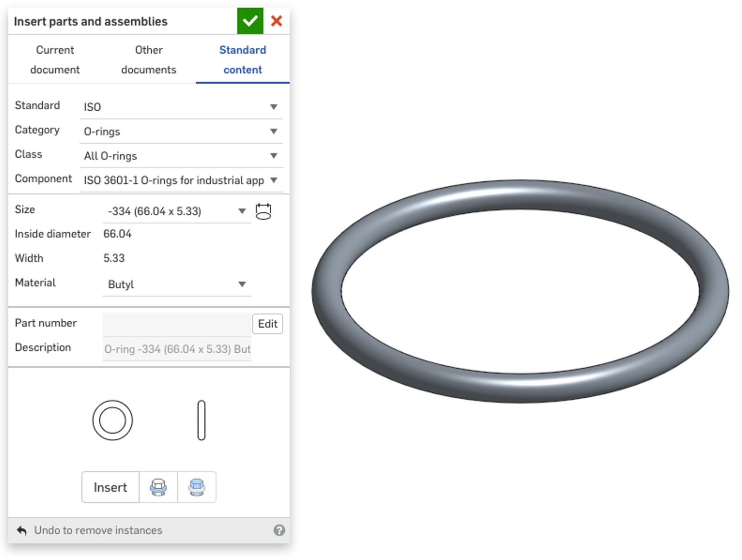Click the O-ring side view thumbnail
The image size is (742, 560).
point(201,420)
